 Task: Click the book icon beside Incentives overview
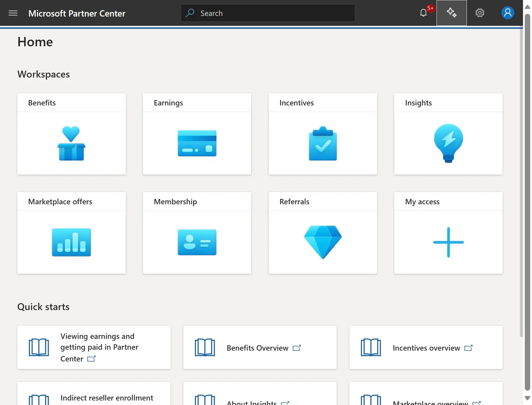[371, 347]
